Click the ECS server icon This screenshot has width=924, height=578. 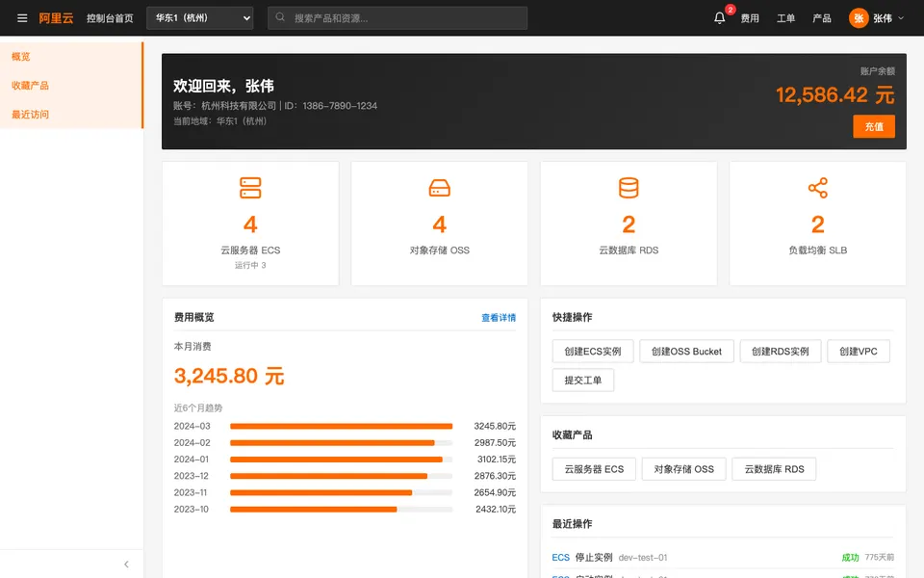pyautogui.click(x=250, y=188)
